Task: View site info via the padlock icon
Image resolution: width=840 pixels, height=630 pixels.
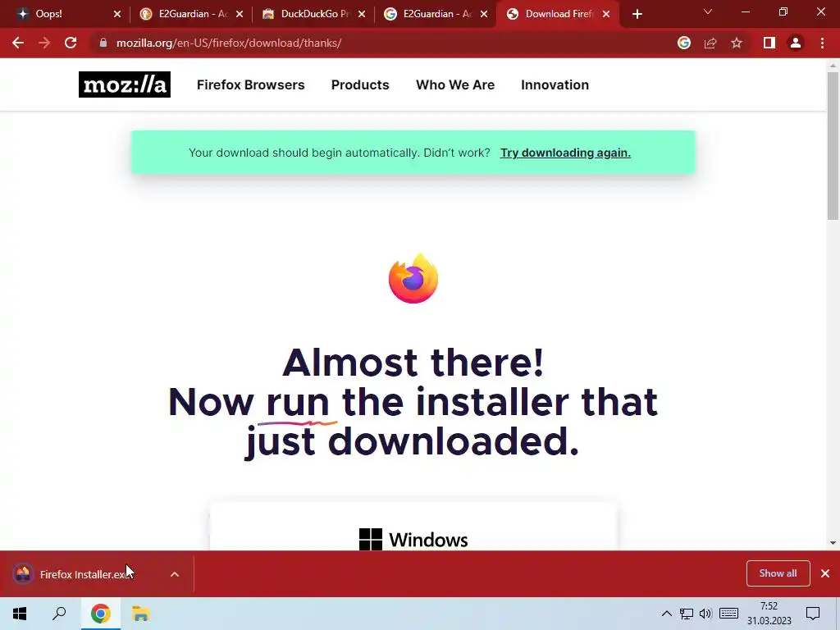Action: click(x=103, y=43)
